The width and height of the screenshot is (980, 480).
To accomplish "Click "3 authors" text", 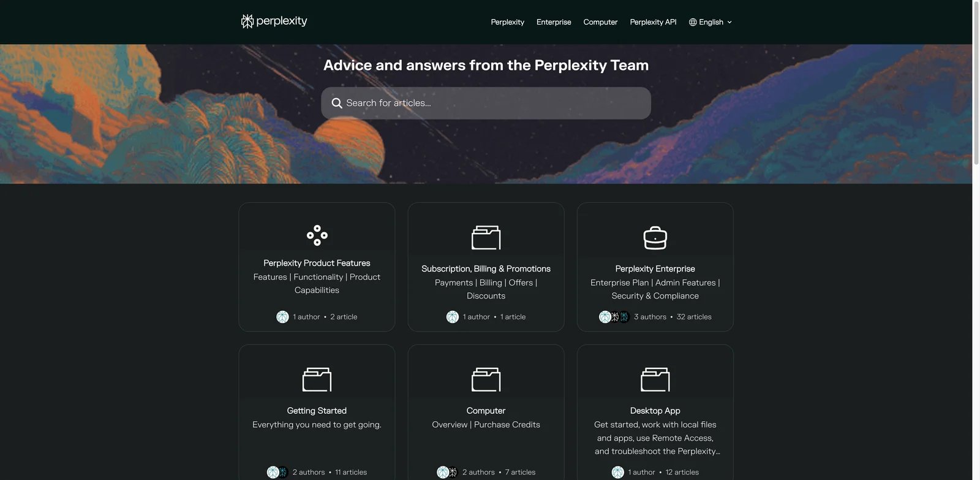I will pos(650,317).
